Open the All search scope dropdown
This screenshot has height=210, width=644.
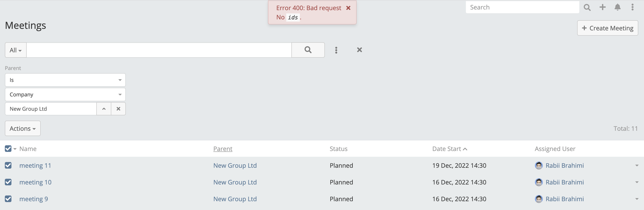click(15, 50)
